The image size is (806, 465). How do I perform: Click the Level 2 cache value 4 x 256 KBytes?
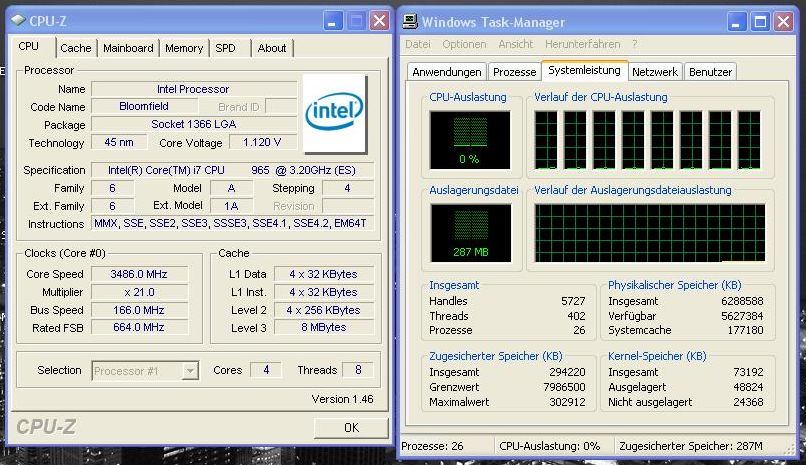(324, 310)
